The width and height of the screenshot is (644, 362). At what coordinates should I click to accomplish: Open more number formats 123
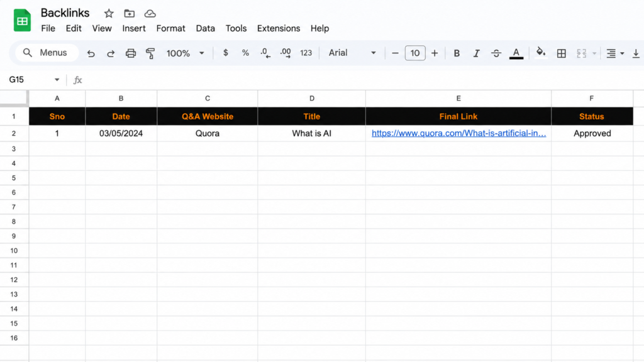click(x=306, y=53)
